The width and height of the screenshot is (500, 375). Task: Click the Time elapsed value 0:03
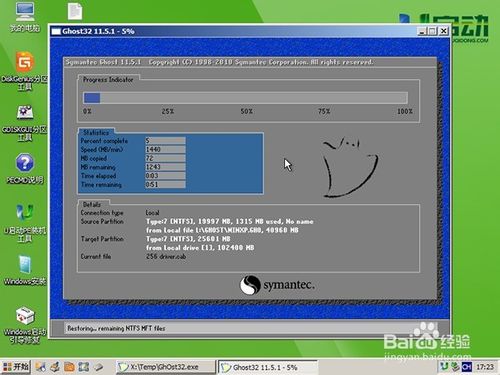(x=165, y=176)
